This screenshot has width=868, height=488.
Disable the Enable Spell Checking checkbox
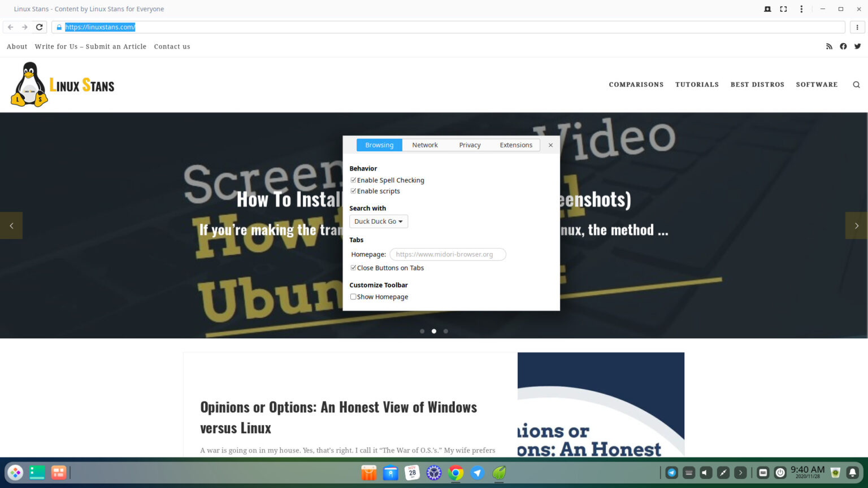pos(353,180)
